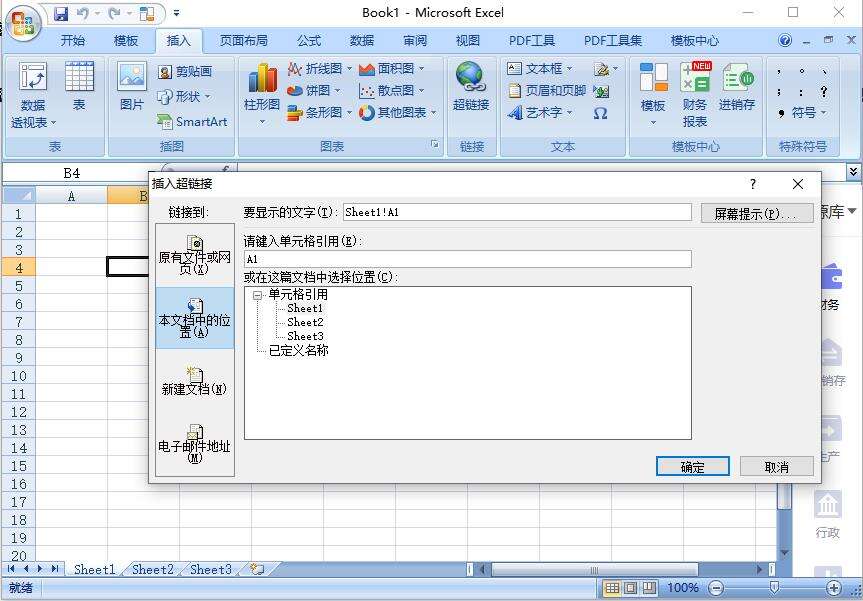
Task: Open the Review (审阅) tab
Action: tap(414, 41)
